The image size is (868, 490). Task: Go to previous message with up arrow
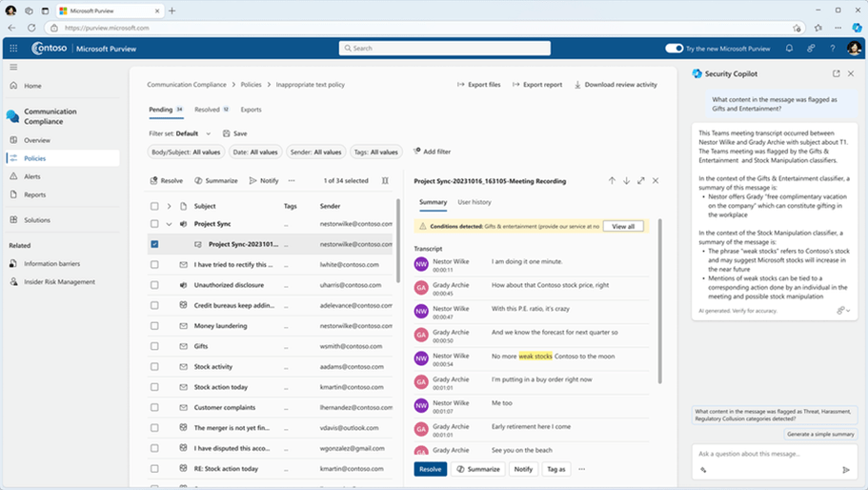(x=612, y=180)
